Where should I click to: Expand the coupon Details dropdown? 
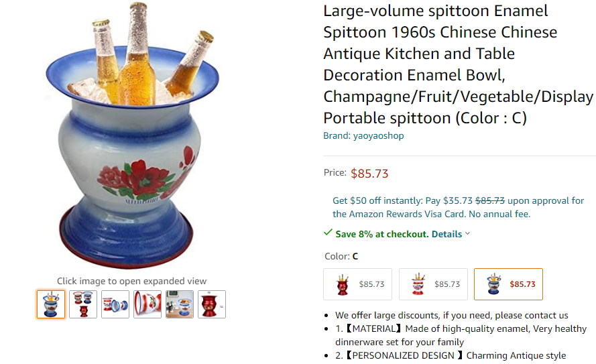point(446,234)
